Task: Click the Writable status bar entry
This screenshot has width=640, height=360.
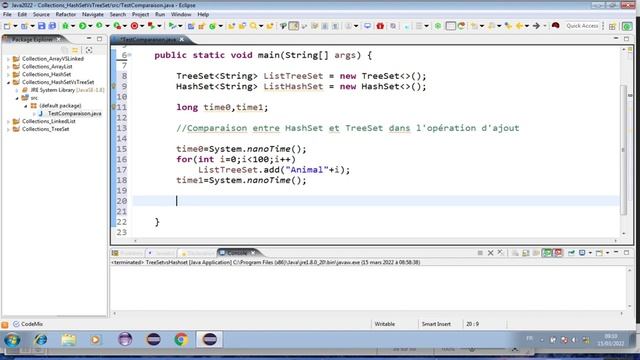Action: [384, 324]
